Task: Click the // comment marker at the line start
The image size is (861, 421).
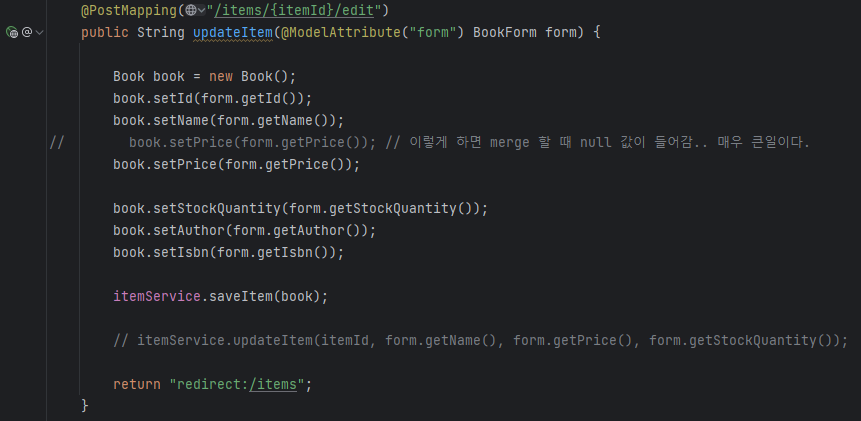Action: (57, 143)
